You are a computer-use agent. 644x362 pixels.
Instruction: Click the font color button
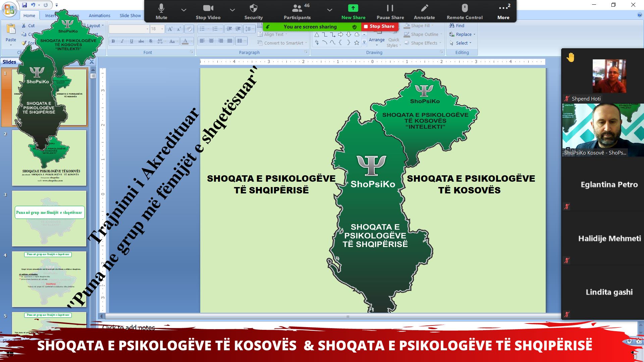click(x=185, y=41)
